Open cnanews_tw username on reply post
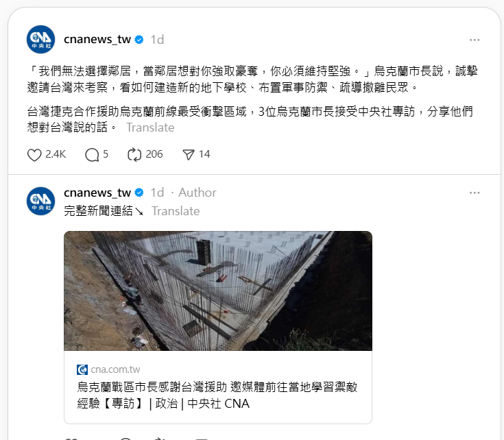The width and height of the screenshot is (504, 440). pos(97,193)
